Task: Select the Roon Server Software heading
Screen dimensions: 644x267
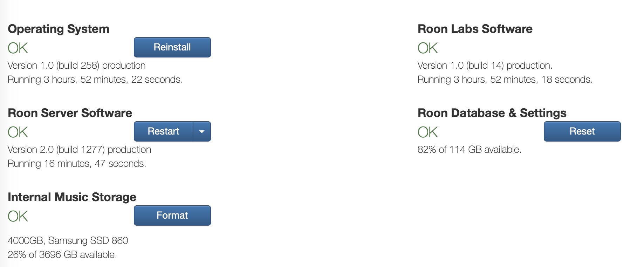Action: (70, 113)
